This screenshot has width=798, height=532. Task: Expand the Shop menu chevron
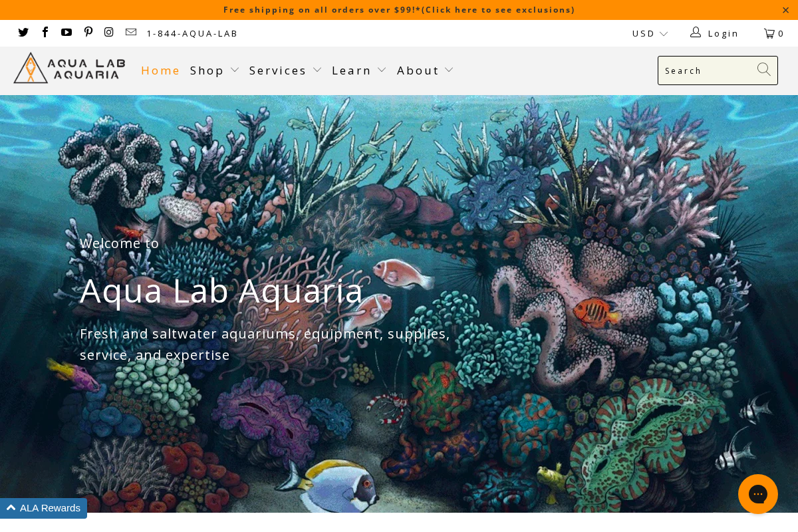[x=235, y=69]
